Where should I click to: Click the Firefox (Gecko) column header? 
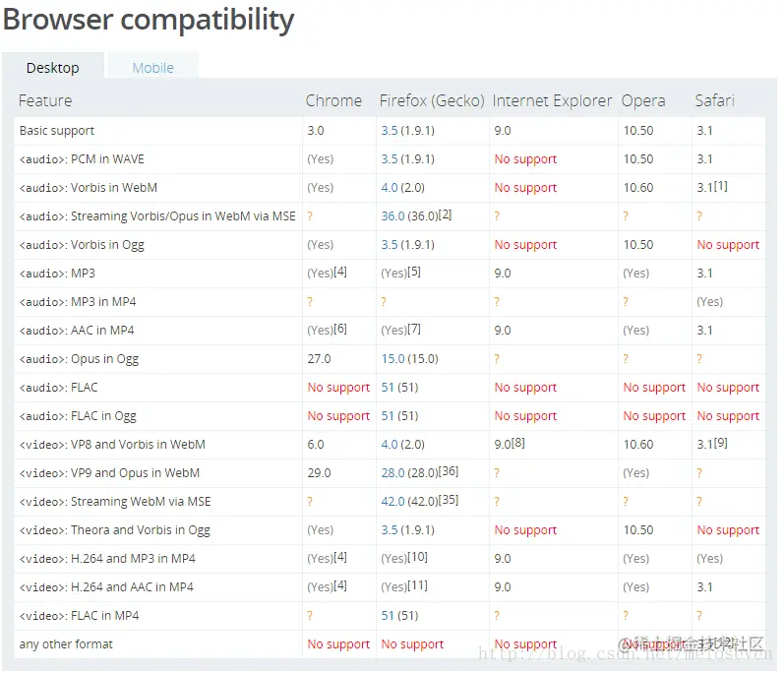(432, 100)
